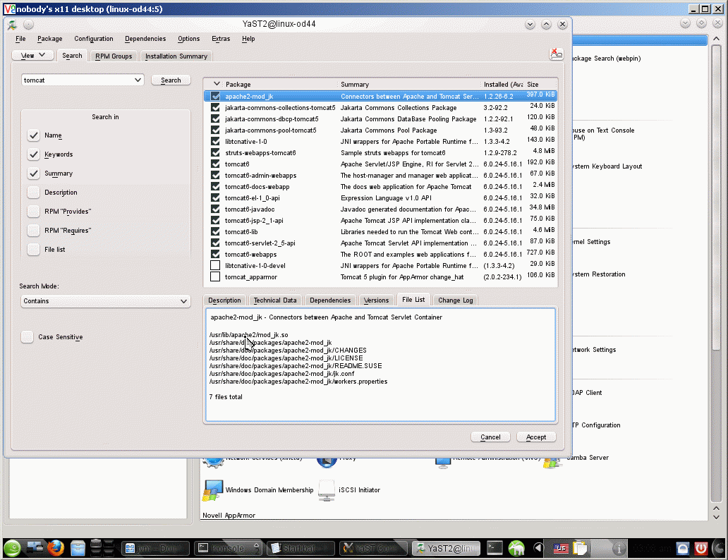Switch to YaST Control Center taskbar entry

[x=373, y=549]
